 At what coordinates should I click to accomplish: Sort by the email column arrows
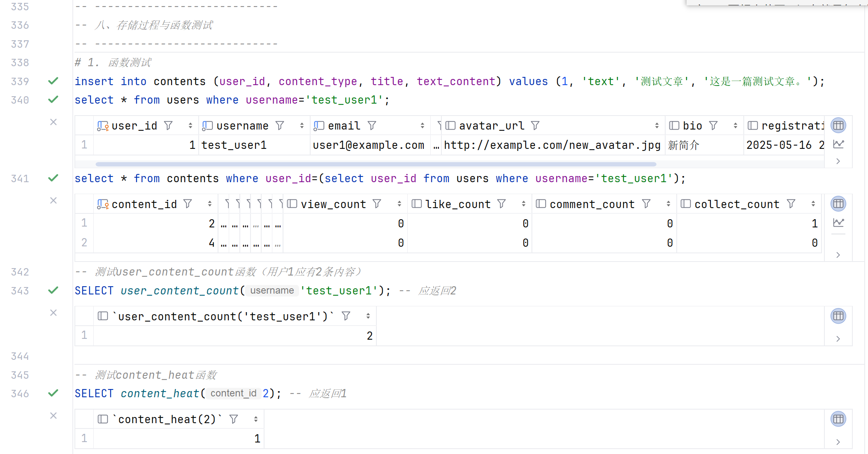tap(422, 126)
